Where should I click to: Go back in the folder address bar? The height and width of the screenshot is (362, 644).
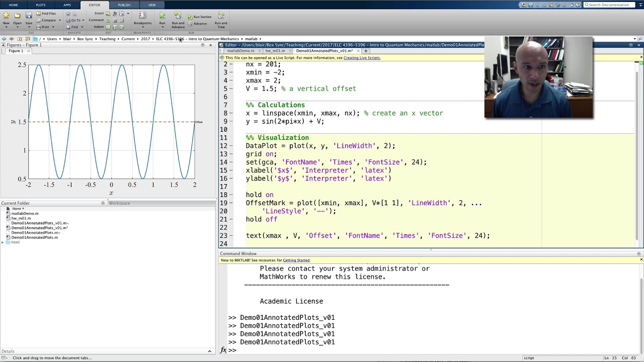[x=4, y=39]
